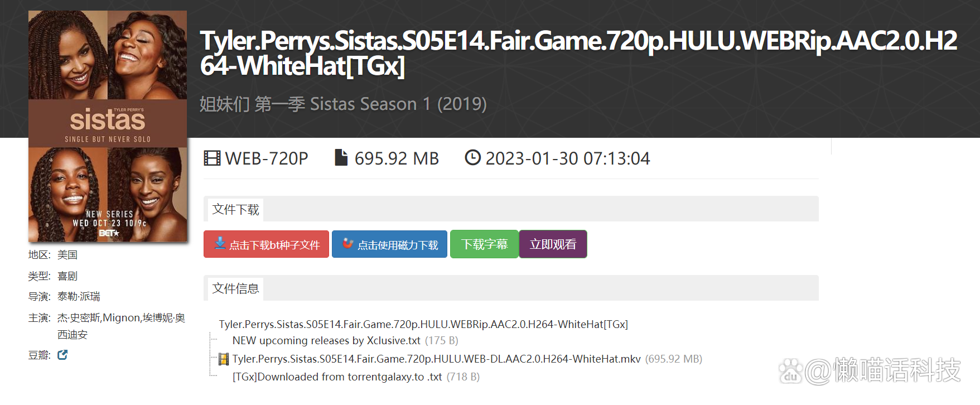Click the video file icon before the .mkv entry
980x405 pixels.
coord(224,359)
